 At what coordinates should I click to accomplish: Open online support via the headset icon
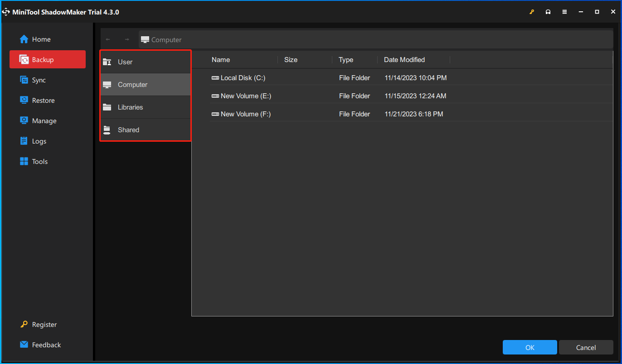pos(548,12)
